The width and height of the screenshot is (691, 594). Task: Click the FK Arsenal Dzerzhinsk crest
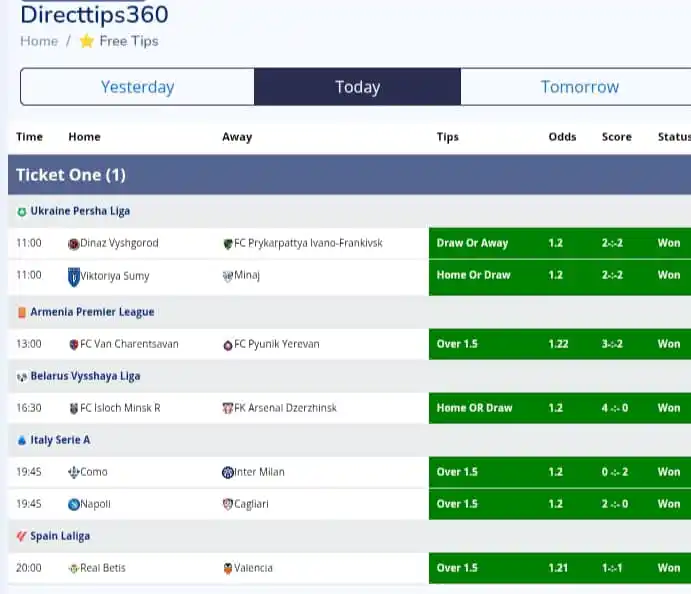(227, 408)
